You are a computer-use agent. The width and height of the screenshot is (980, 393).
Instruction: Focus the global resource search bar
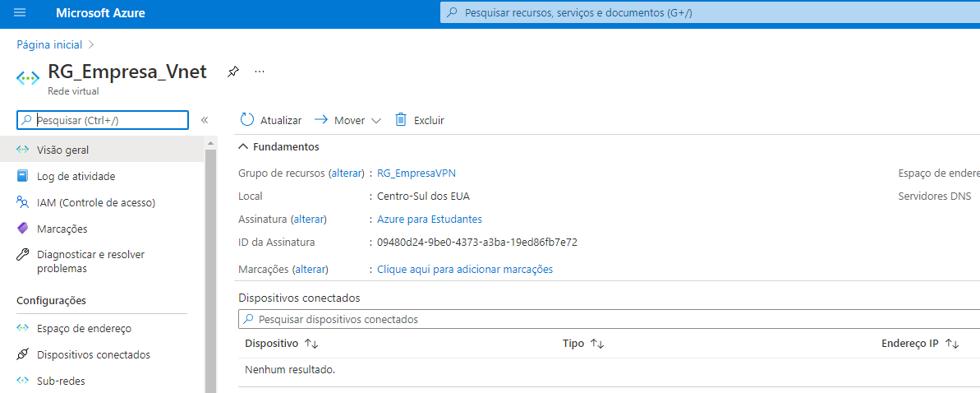click(710, 12)
